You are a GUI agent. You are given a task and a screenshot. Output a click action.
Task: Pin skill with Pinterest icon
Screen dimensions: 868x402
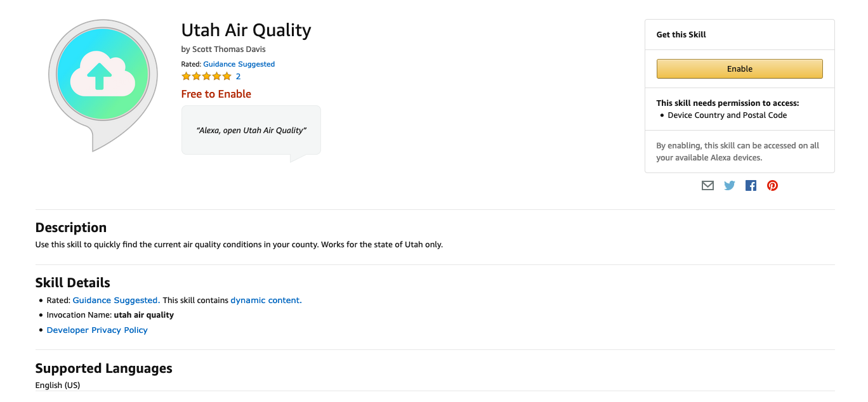(x=772, y=186)
